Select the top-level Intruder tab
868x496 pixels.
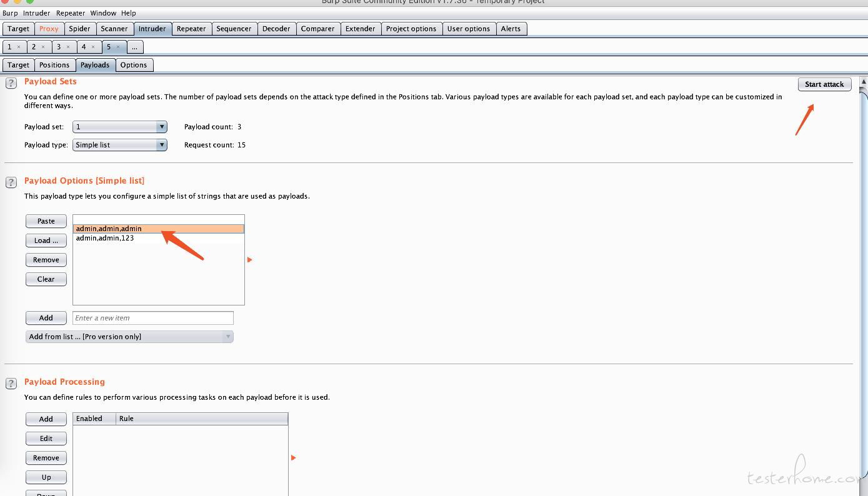pos(152,29)
